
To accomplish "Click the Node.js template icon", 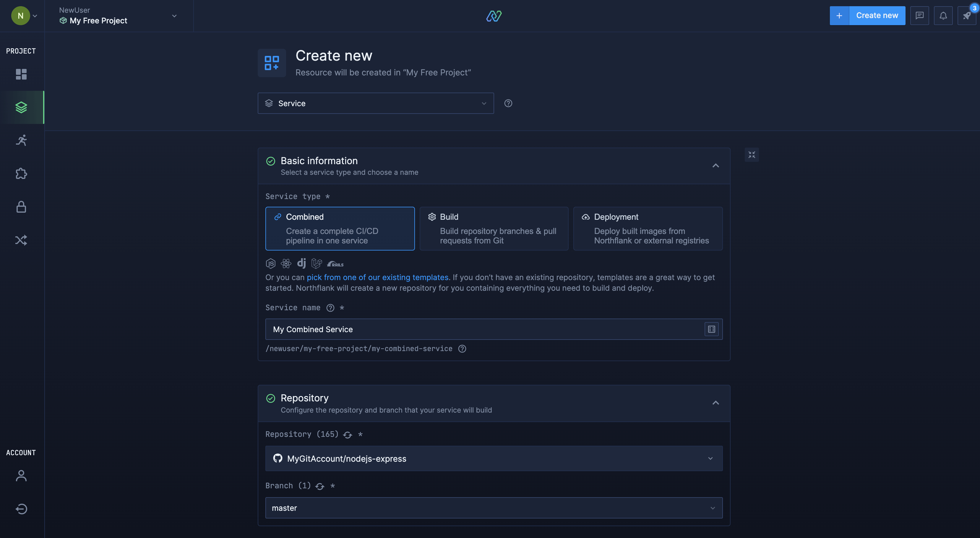I will click(270, 263).
